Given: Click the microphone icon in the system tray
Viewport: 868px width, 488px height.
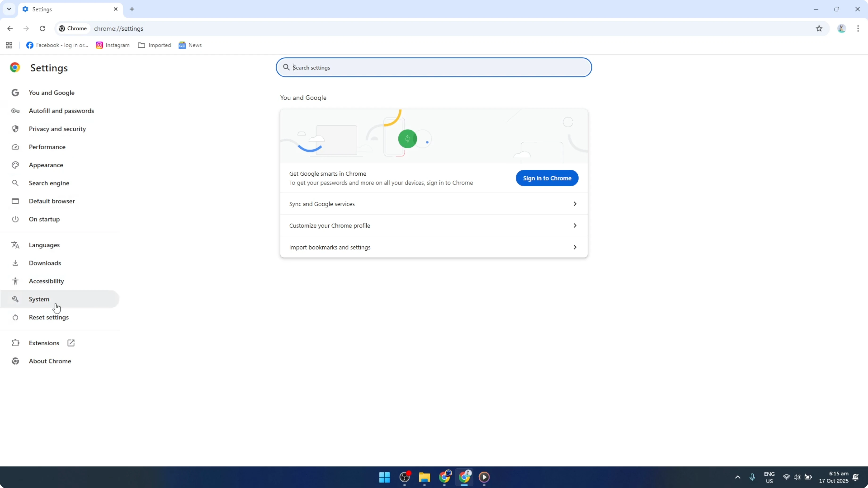Looking at the screenshot, I should coord(752,477).
